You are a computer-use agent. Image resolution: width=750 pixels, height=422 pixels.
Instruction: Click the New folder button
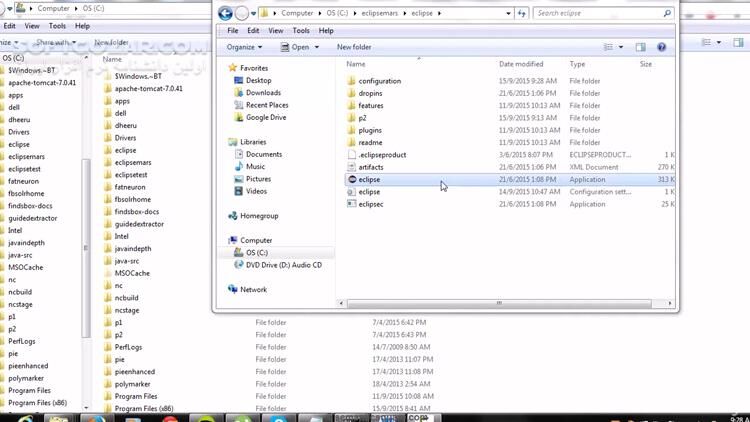point(354,47)
